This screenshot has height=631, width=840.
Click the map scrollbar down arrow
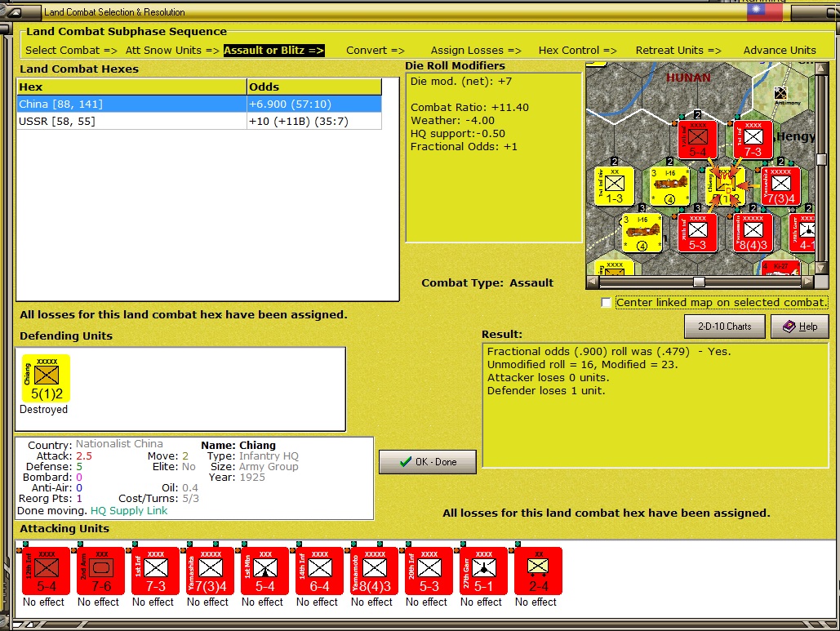click(x=821, y=269)
